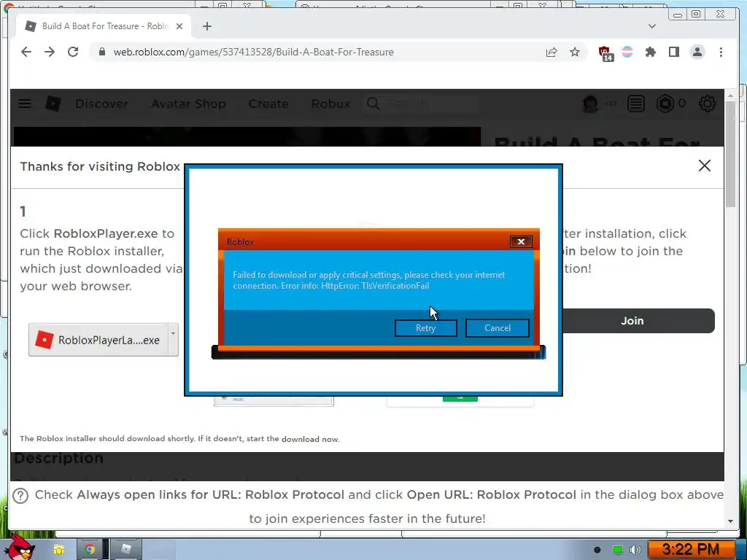Click the page vertical scrollbar
This screenshot has height=560, width=747.
point(731,155)
